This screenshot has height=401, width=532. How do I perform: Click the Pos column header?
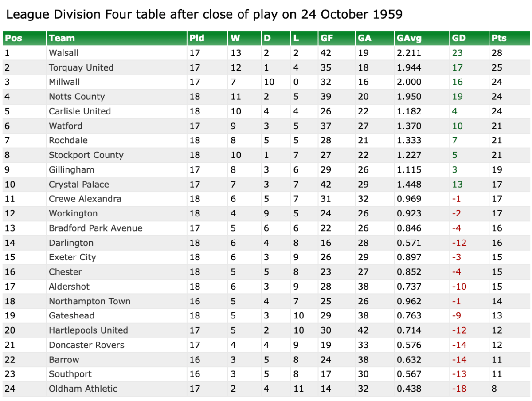click(14, 38)
